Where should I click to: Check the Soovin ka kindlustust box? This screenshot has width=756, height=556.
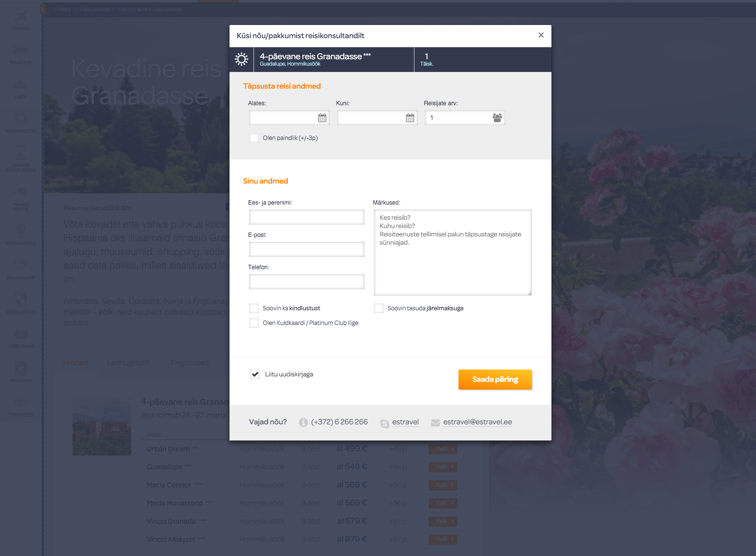coord(254,308)
